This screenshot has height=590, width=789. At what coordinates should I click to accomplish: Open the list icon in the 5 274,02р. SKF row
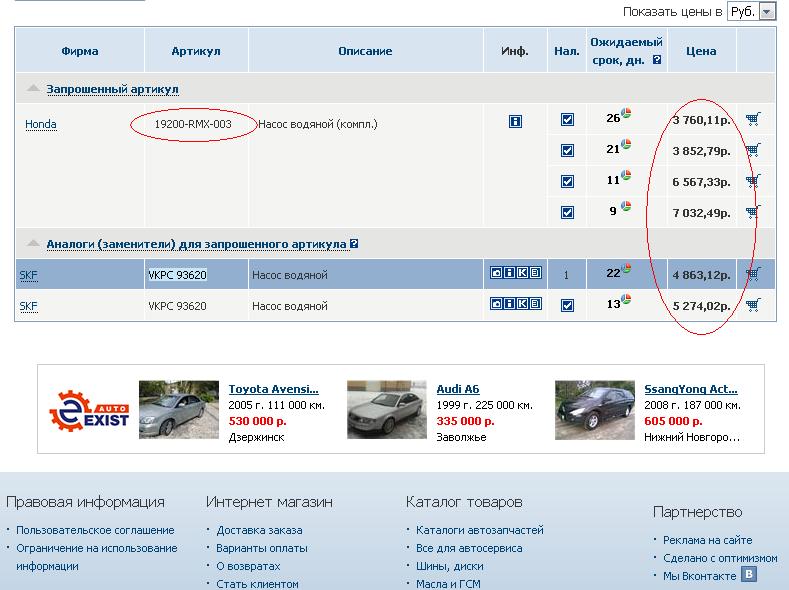tap(535, 304)
